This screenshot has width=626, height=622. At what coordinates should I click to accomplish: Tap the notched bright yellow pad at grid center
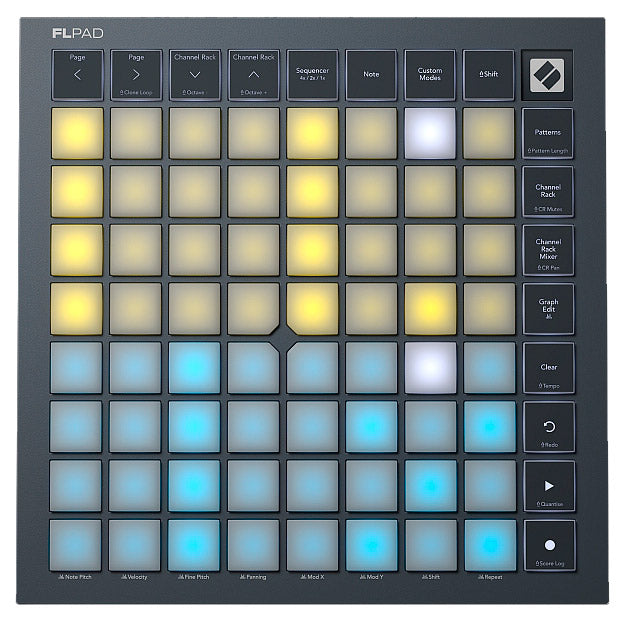click(x=312, y=308)
